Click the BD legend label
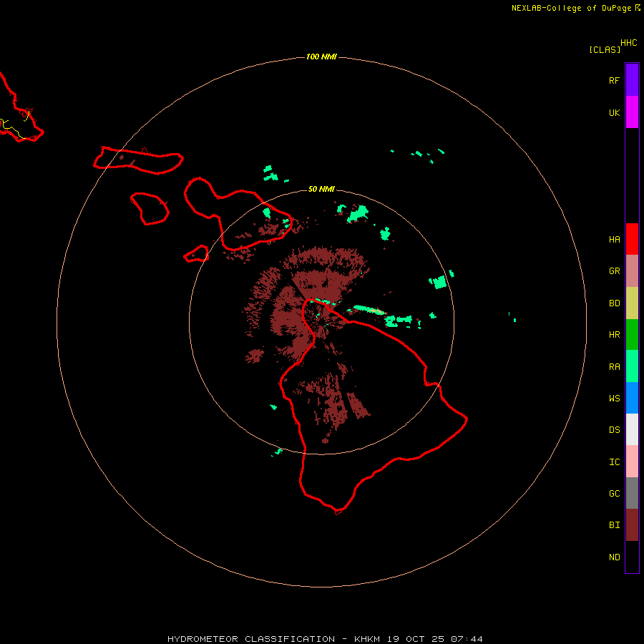This screenshot has width=644, height=644. coord(614,303)
